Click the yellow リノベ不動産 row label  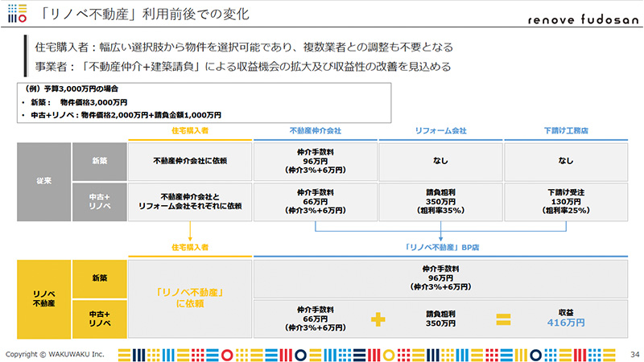tap(44, 299)
